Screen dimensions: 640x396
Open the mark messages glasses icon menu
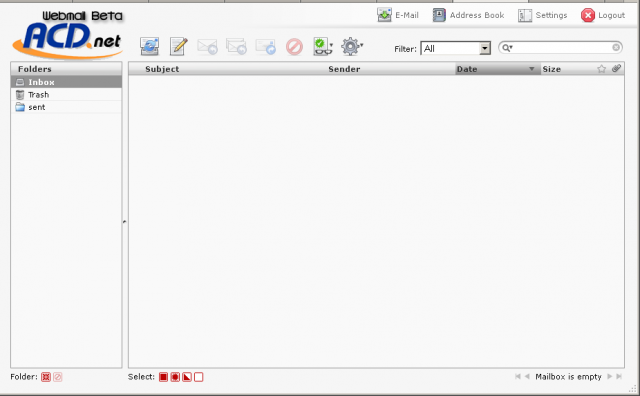coord(323,46)
